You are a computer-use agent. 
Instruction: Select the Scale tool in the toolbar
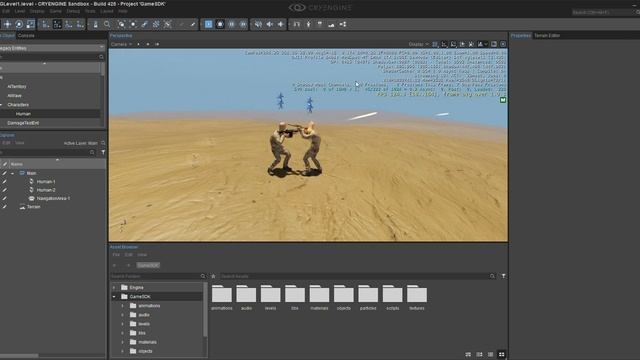[31, 24]
